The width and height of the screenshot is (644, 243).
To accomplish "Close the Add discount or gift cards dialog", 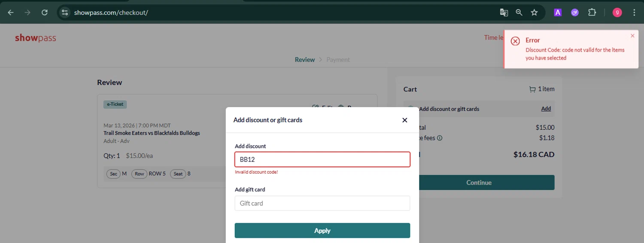I will pyautogui.click(x=404, y=120).
